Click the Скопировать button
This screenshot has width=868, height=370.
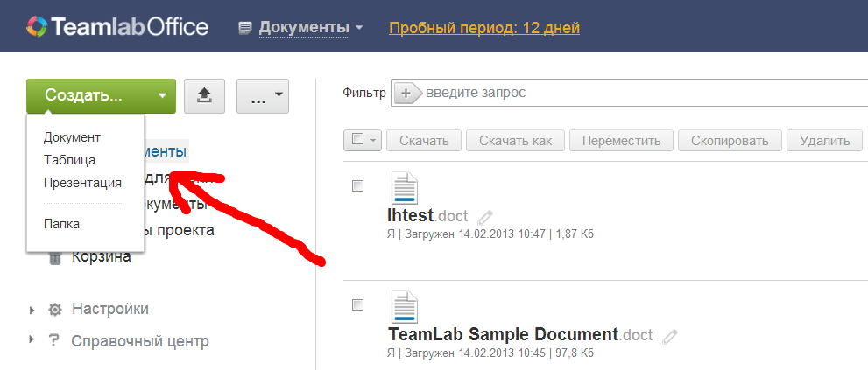click(730, 141)
